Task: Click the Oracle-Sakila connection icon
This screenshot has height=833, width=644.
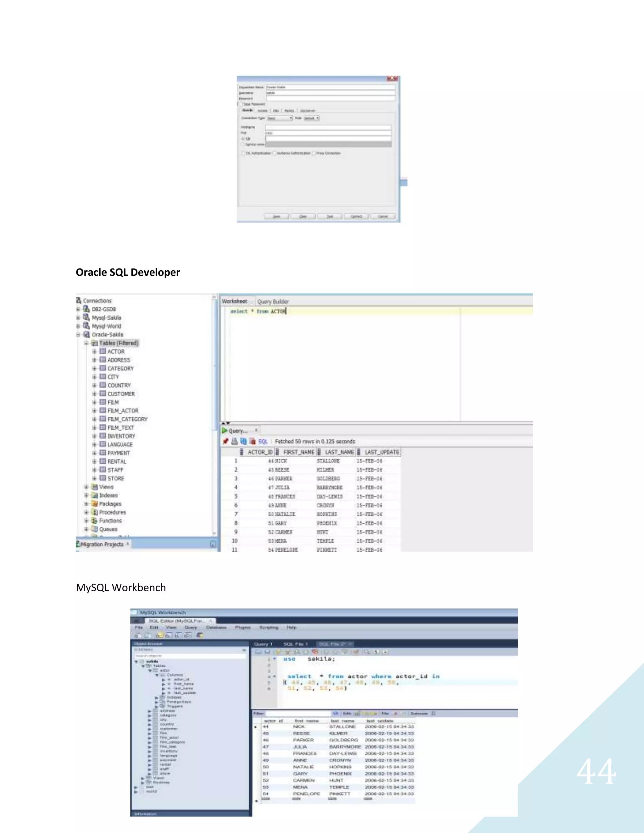Action: coord(86,334)
